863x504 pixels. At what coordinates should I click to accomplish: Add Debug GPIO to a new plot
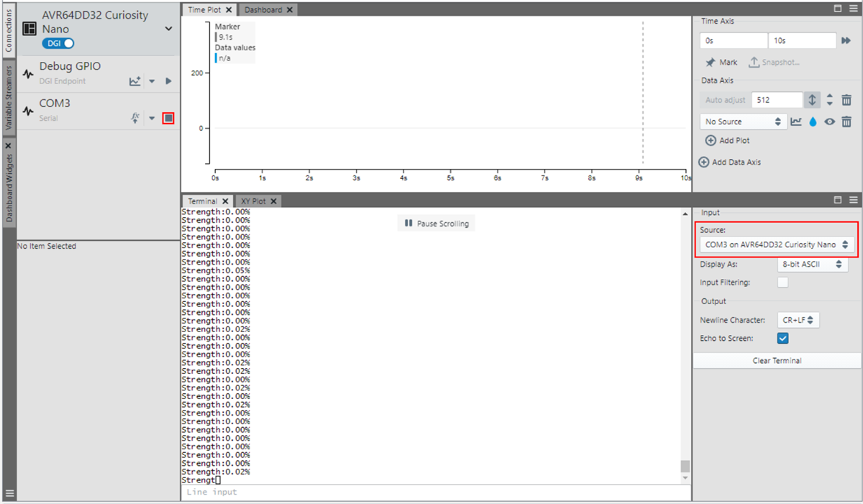[x=134, y=81]
